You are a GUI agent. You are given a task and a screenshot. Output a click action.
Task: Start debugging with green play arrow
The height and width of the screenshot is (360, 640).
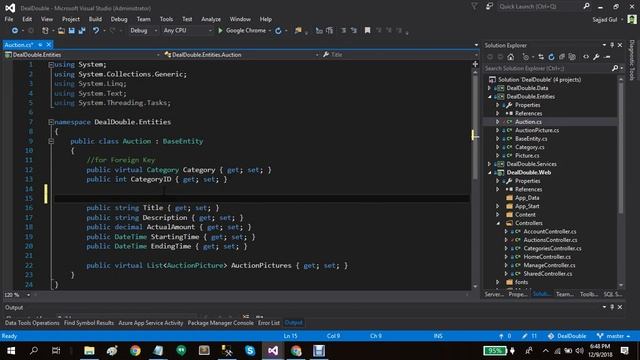(220, 31)
